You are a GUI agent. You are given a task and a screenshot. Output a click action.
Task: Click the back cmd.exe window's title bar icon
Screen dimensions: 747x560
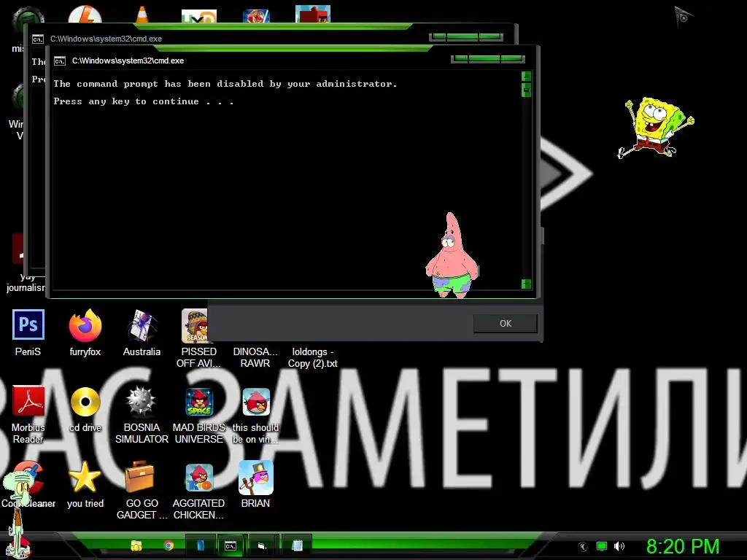[x=38, y=39]
